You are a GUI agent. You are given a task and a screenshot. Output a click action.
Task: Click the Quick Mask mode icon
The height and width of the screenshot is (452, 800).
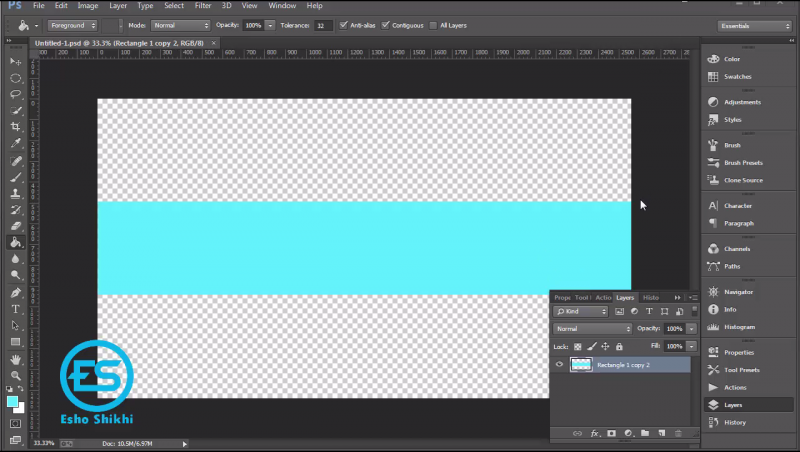pos(15,423)
